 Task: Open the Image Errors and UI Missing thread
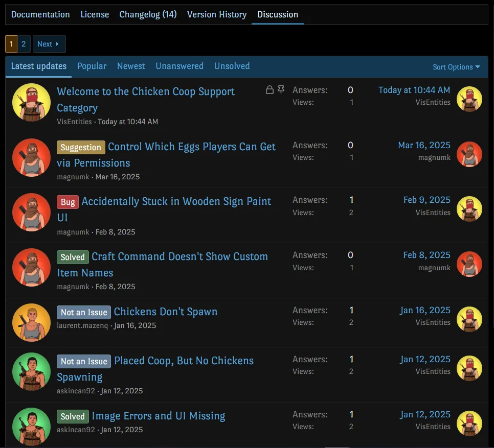(158, 416)
